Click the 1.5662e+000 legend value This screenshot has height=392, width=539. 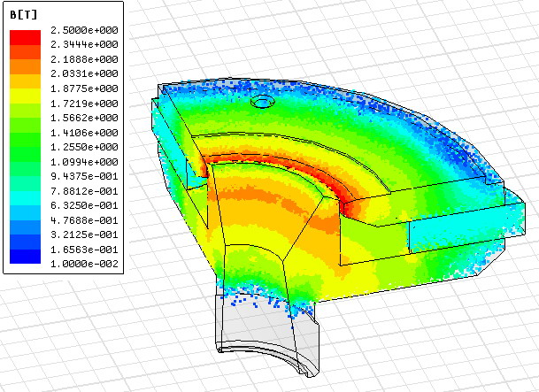click(x=85, y=118)
